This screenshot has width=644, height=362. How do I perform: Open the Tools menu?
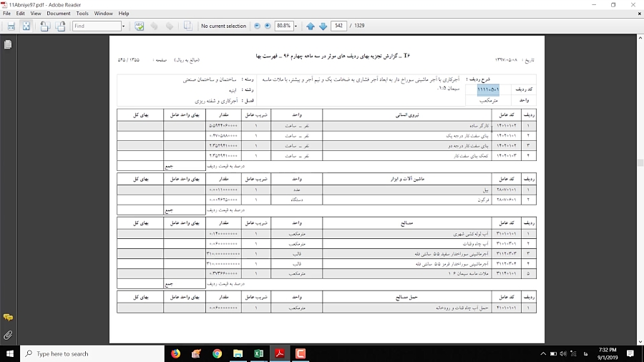coord(82,14)
